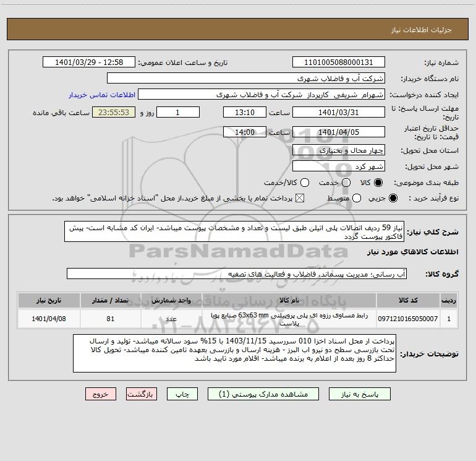
Task: Click item code 0971210165050007
Action: tap(408, 319)
